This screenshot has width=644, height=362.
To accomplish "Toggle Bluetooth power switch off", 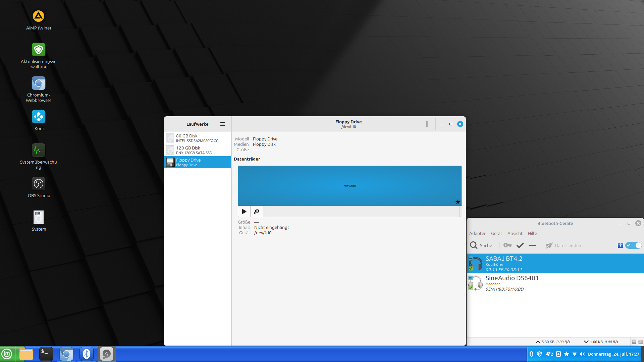I will (633, 245).
